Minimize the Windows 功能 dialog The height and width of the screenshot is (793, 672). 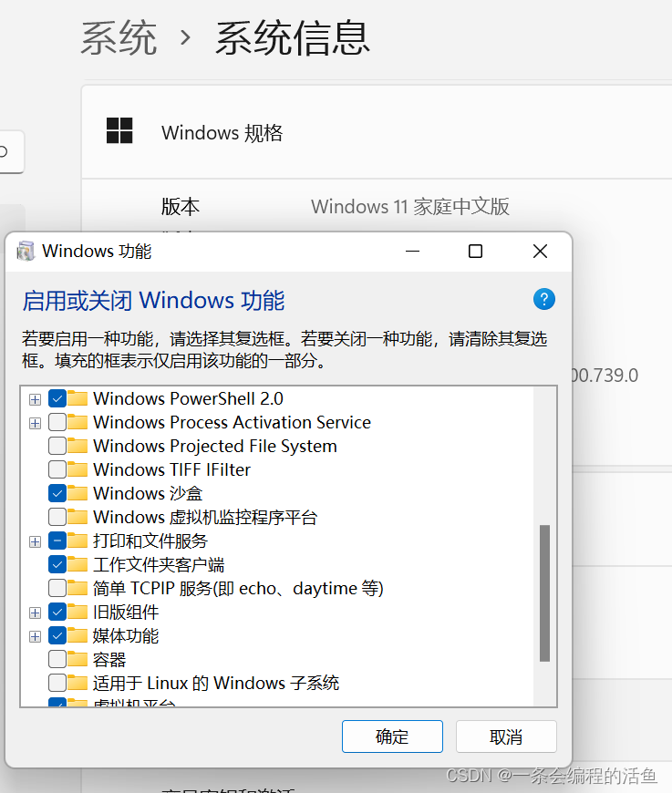click(x=412, y=251)
